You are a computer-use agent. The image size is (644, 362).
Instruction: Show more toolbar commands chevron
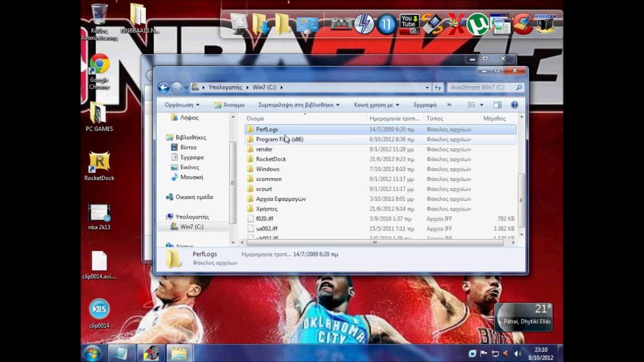[x=449, y=105]
